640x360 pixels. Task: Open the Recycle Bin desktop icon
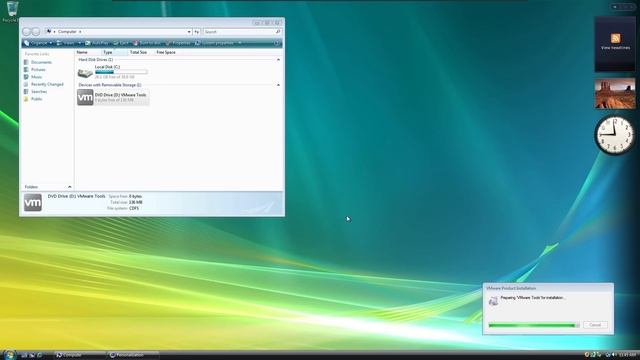[11, 11]
